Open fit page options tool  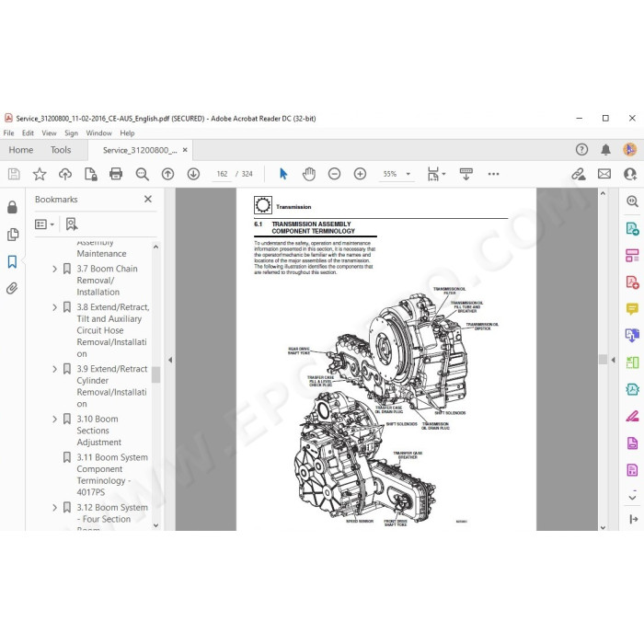pos(436,174)
